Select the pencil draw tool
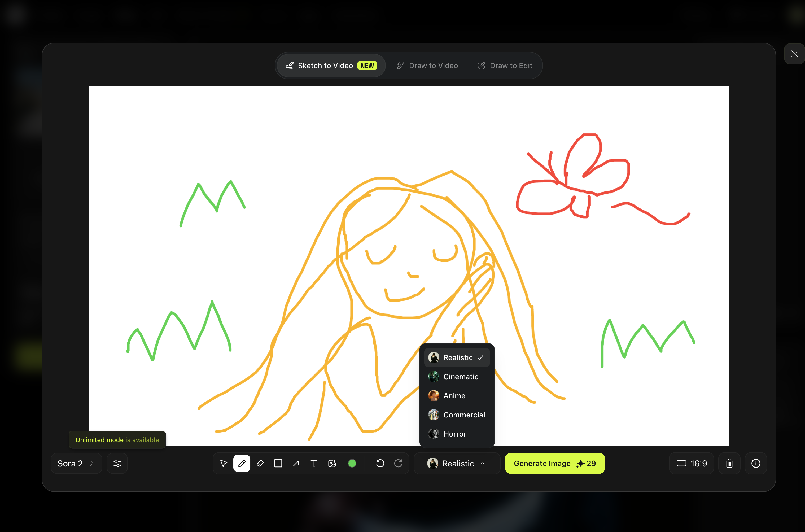805x532 pixels. point(242,464)
